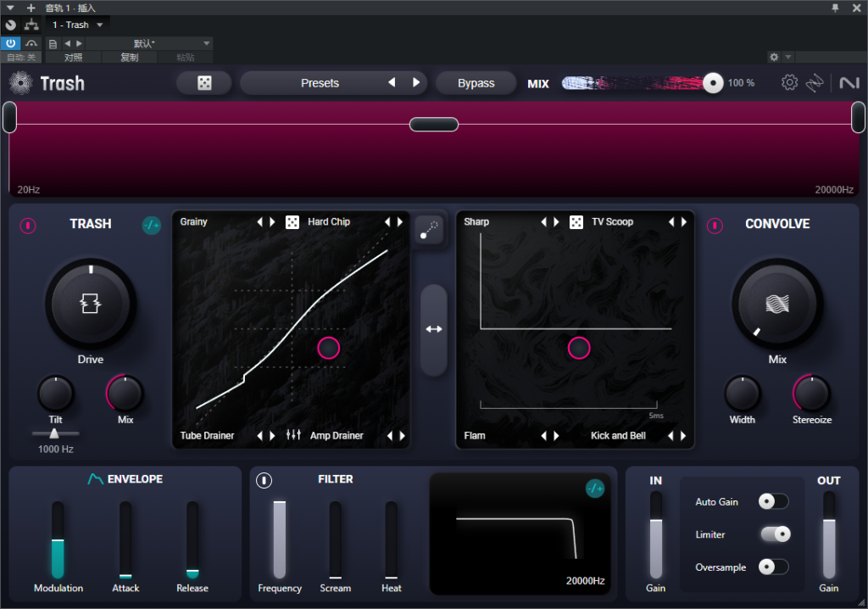Image resolution: width=868 pixels, height=609 pixels.
Task: Click circular icon at top-left of host toolbar
Action: [x=10, y=25]
